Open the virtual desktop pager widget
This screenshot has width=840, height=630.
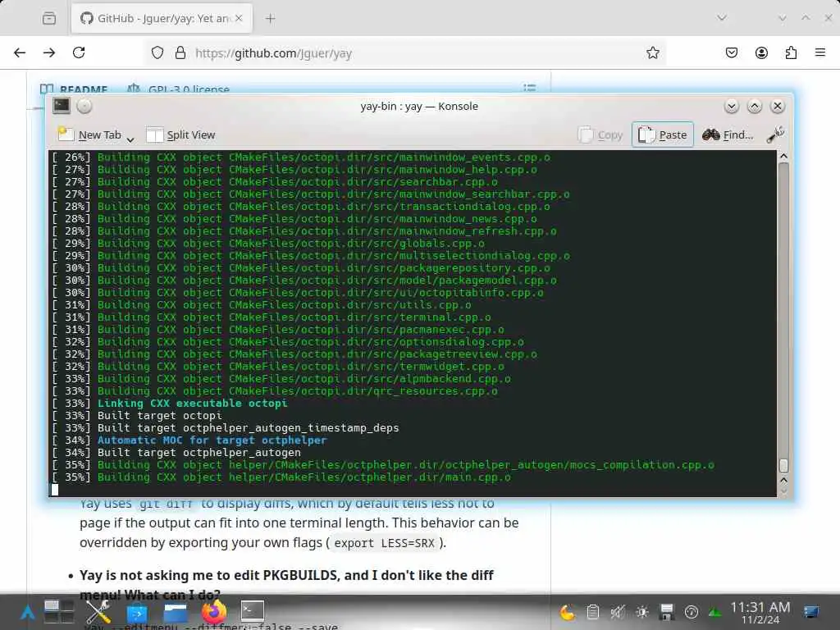(x=59, y=612)
